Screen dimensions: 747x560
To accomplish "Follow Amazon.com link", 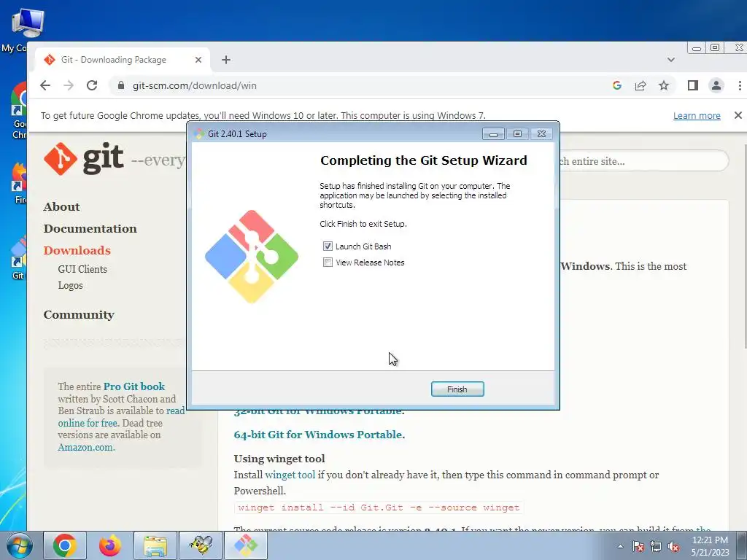I will 86,447.
